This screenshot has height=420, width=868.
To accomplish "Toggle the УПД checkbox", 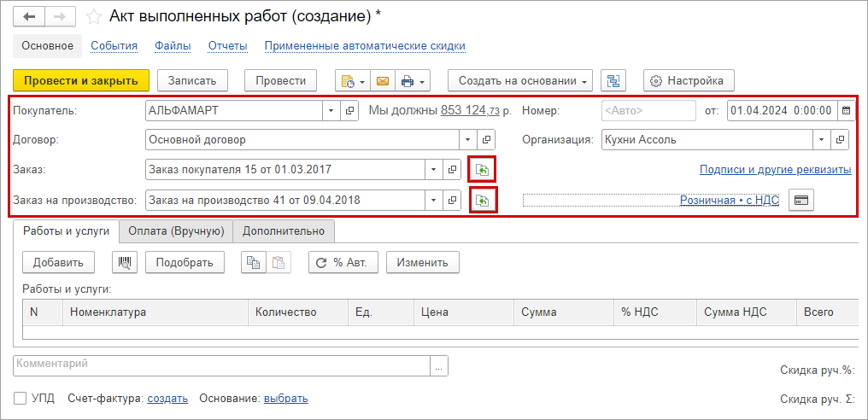I will pos(20,399).
